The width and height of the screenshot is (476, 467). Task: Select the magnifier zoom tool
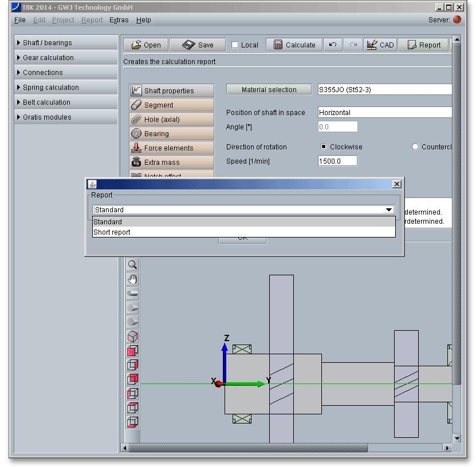coord(132,265)
